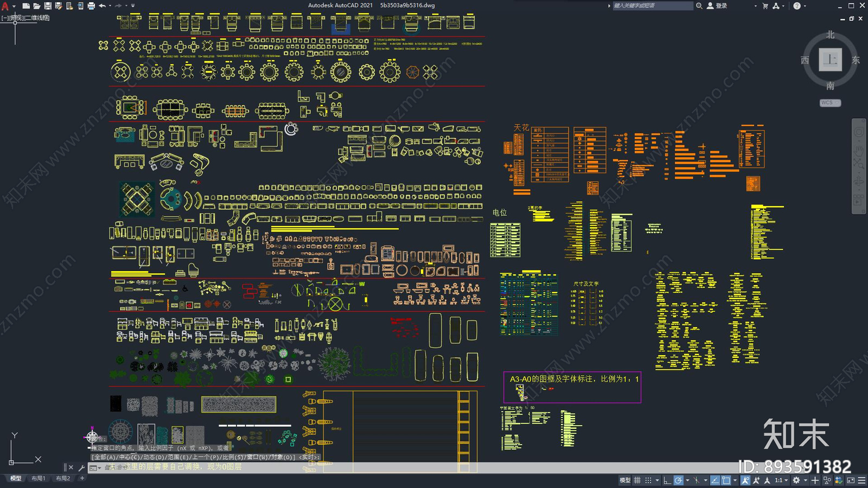Open the Help question mark icon
This screenshot has height=488, width=868.
pyautogui.click(x=797, y=6)
